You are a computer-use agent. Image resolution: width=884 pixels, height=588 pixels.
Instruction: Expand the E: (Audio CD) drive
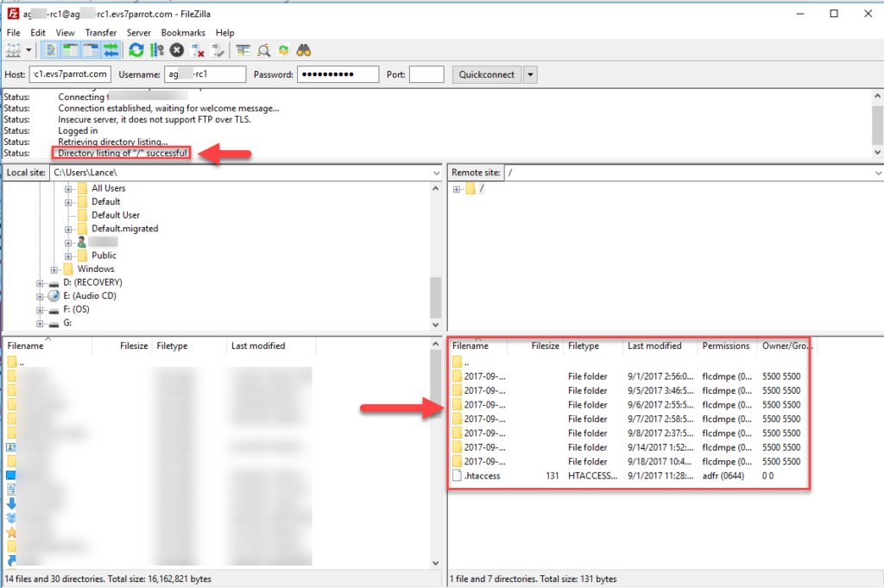point(40,296)
